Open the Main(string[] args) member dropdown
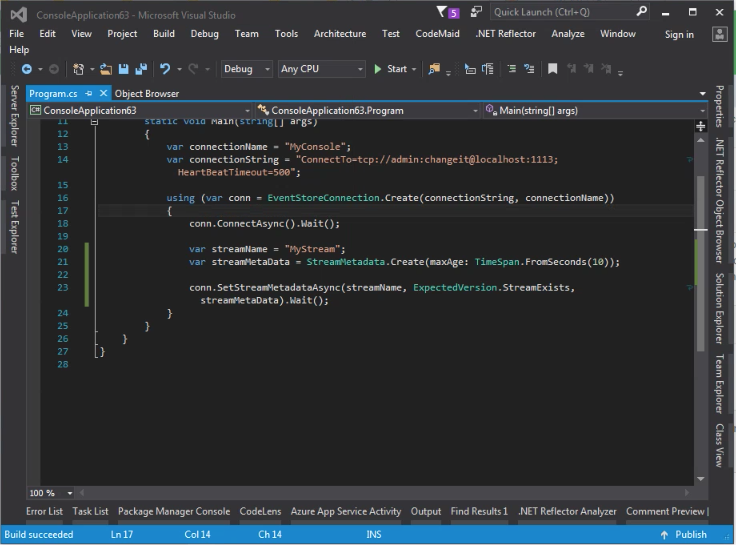The height and width of the screenshot is (545, 736). [x=595, y=111]
